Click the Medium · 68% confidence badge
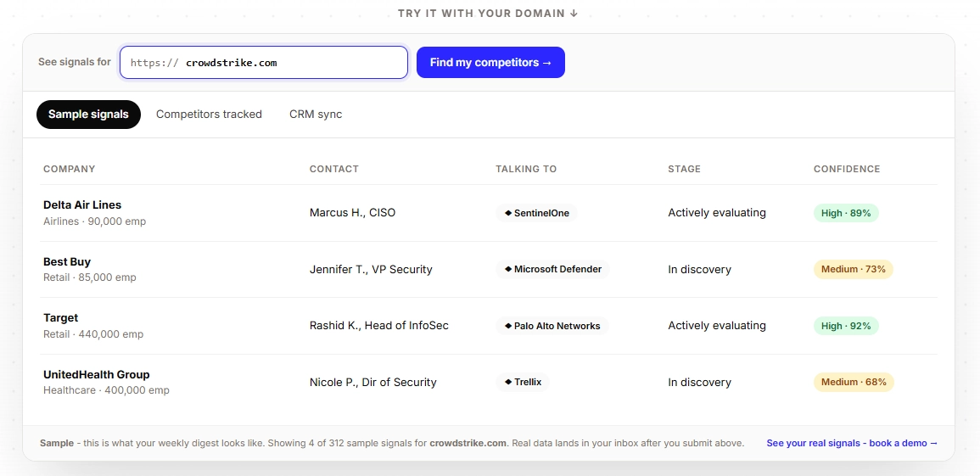The width and height of the screenshot is (980, 476). click(x=853, y=382)
